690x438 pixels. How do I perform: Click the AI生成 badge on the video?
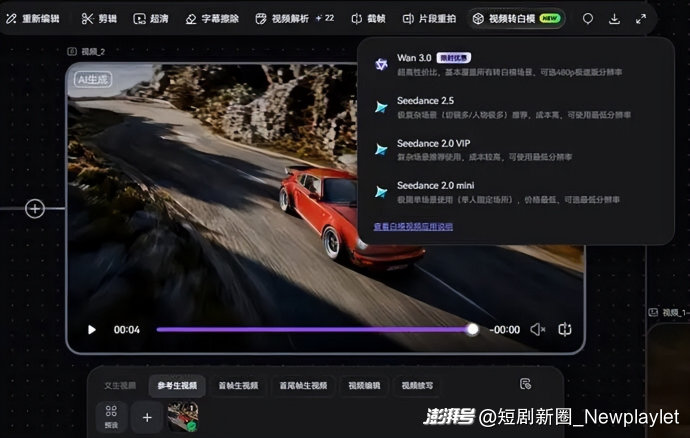93,80
